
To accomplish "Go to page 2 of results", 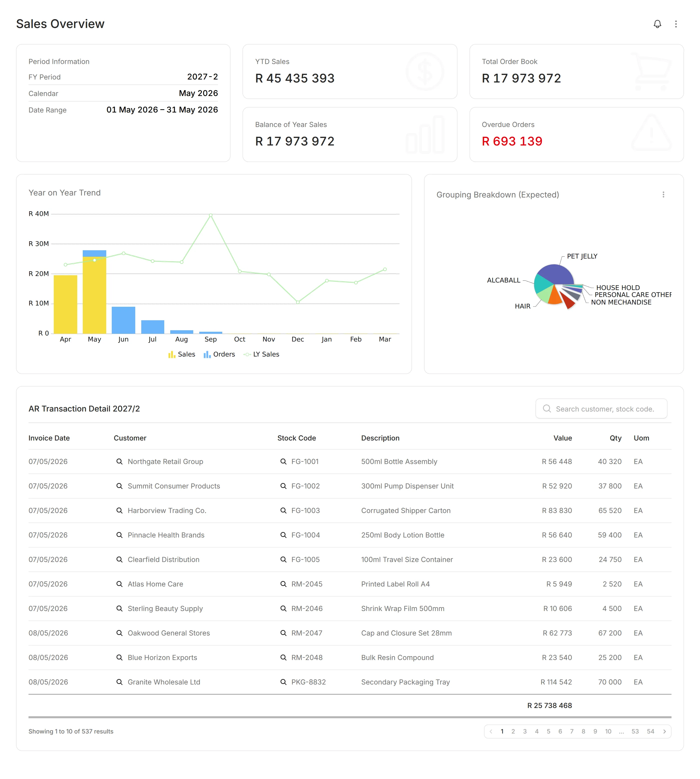I will coord(513,731).
